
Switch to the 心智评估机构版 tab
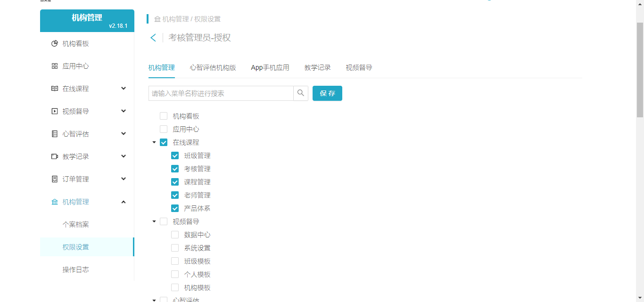point(213,68)
